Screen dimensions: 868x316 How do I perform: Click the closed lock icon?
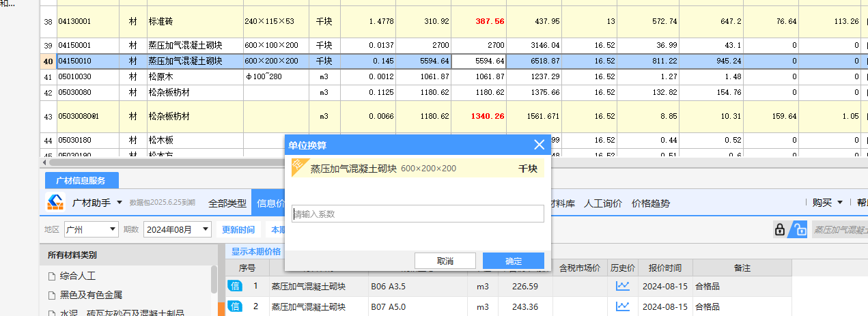pyautogui.click(x=779, y=229)
